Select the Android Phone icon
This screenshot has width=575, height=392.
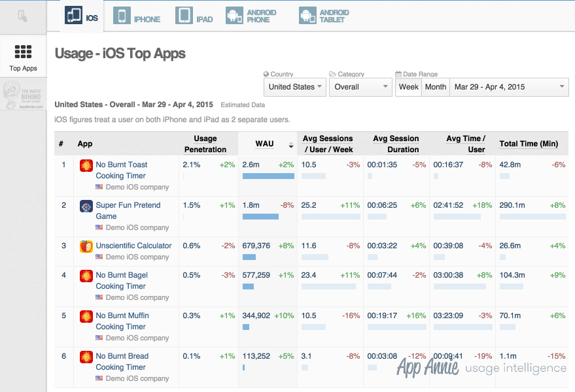coord(234,16)
